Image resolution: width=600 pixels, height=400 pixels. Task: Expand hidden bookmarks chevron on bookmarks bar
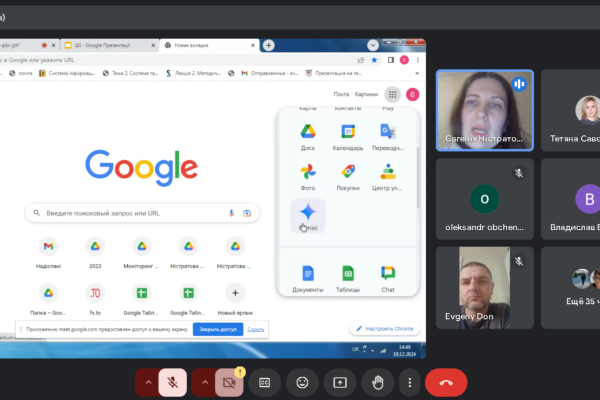(417, 73)
